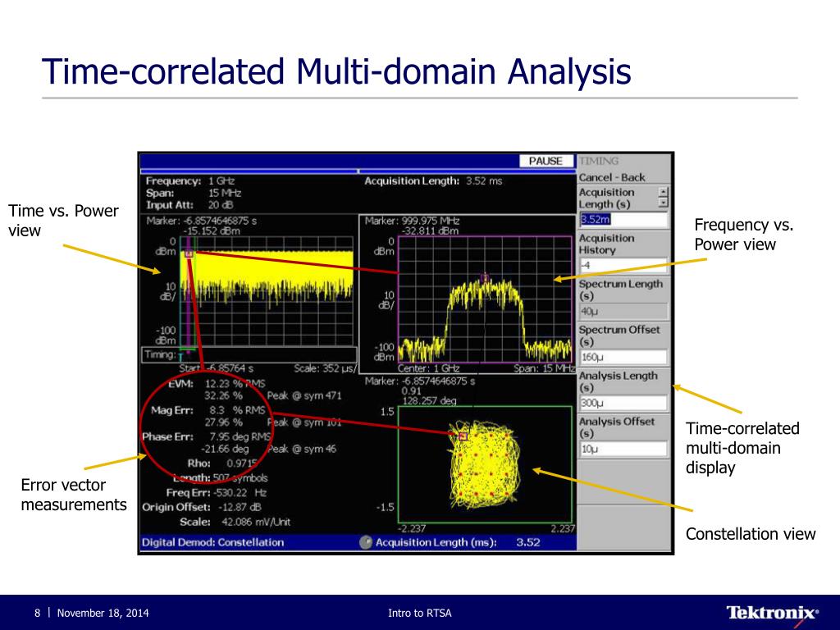Screen dimensions: 840x630
Task: Click the Acquisition History field showing -4
Action: [x=624, y=265]
